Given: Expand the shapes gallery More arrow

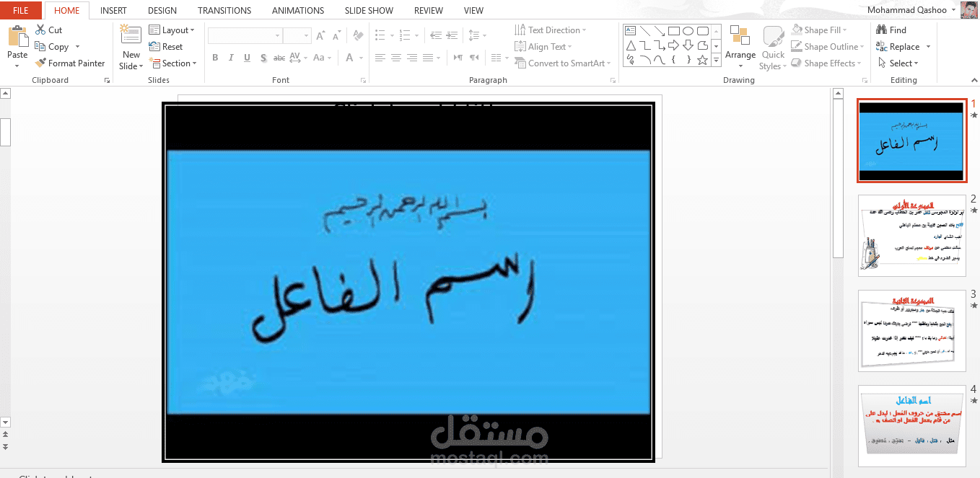Looking at the screenshot, I should pos(716,61).
